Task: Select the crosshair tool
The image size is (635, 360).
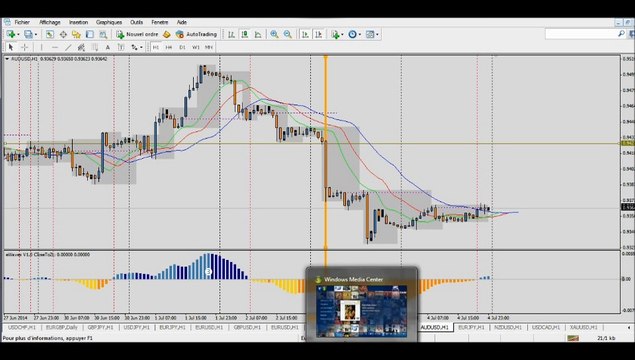Action: [24, 47]
